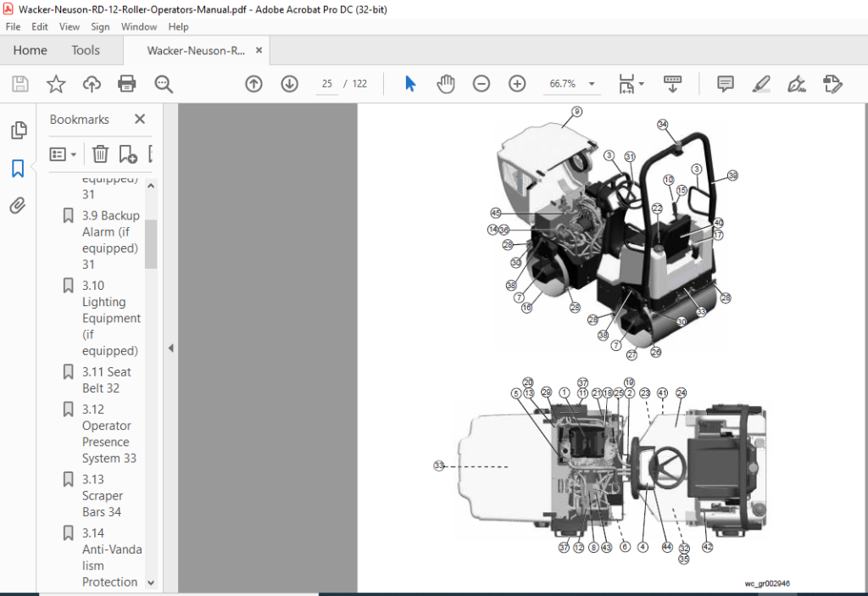The height and width of the screenshot is (596, 868).
Task: Close the Bookmarks panel
Action: tap(140, 119)
